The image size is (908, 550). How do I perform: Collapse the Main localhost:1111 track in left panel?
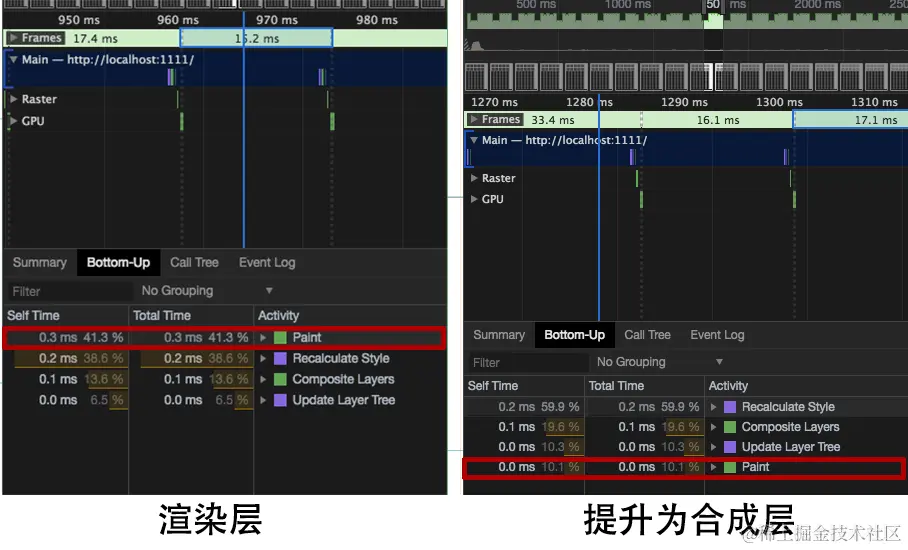(13, 60)
